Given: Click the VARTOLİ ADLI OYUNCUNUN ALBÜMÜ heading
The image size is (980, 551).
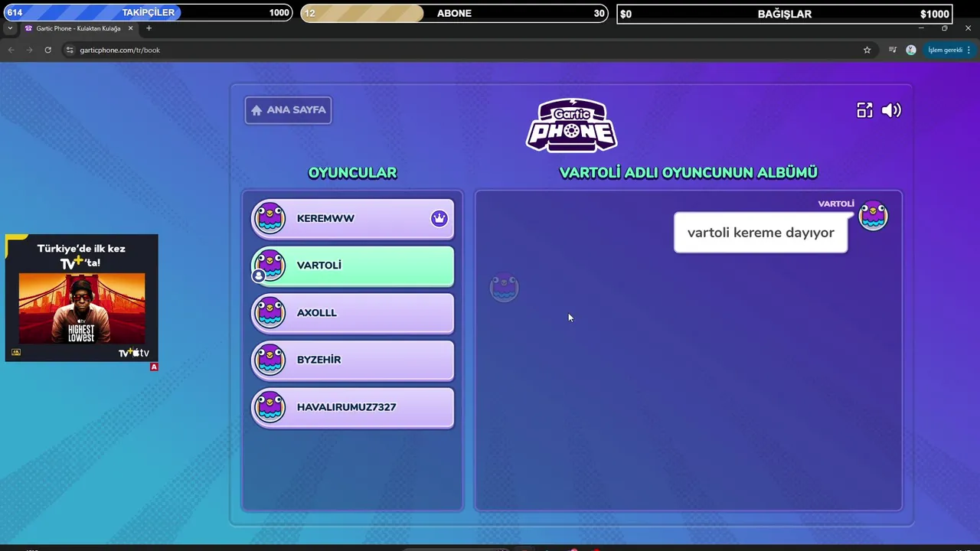Looking at the screenshot, I should tap(688, 173).
